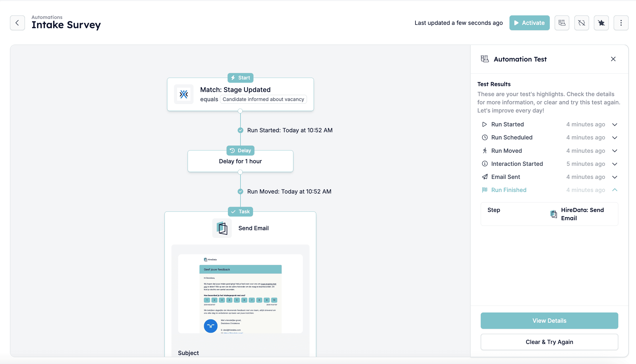The width and height of the screenshot is (636, 364).
Task: Click the Run Finished result label
Action: pyautogui.click(x=509, y=190)
